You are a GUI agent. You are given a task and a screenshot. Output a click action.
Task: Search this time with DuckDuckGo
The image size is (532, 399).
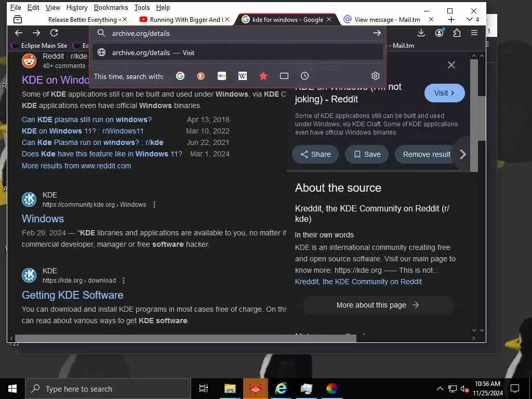[201, 76]
